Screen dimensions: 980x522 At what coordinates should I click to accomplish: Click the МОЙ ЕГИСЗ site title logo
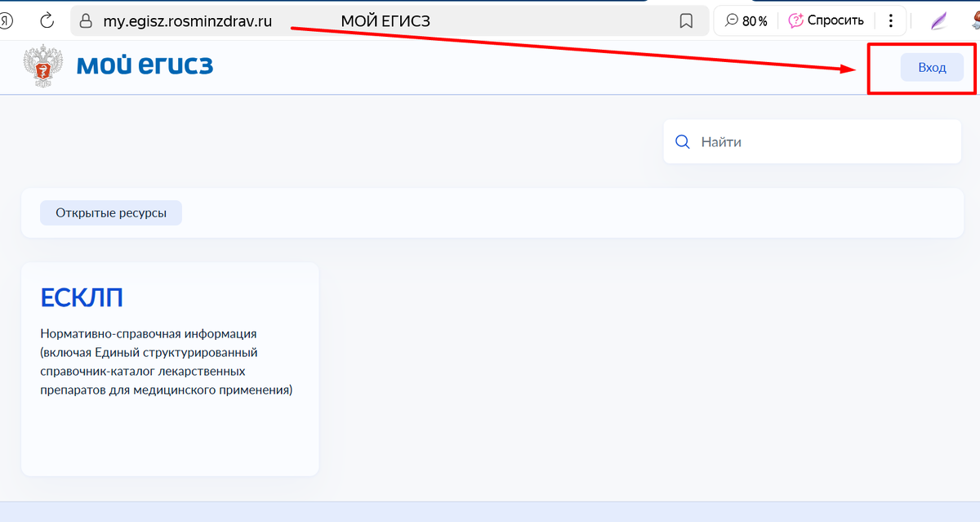tap(145, 65)
